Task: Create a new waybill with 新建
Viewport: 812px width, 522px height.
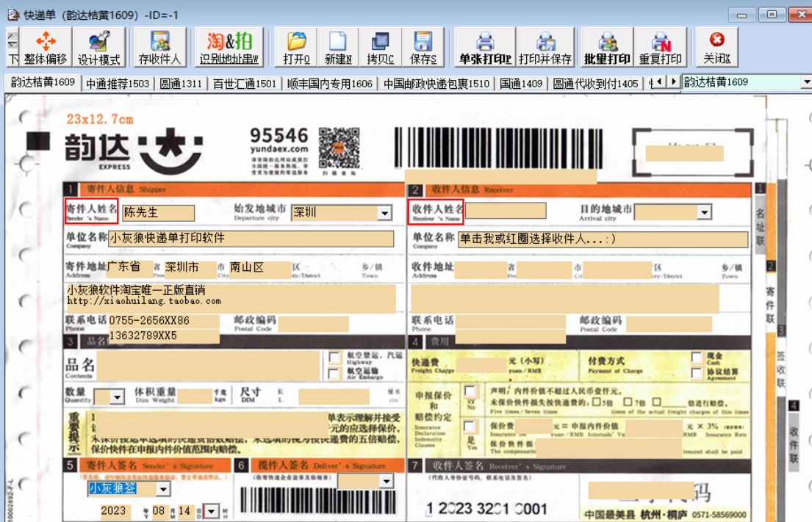Action: [338, 48]
